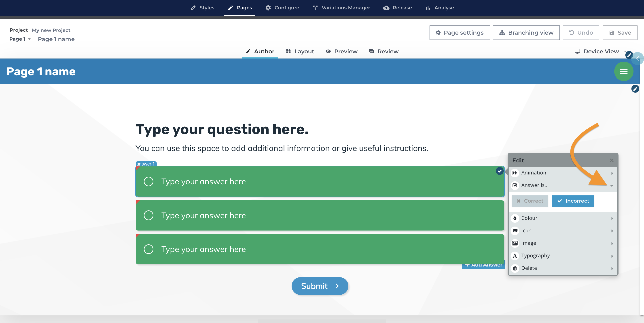Open the Page 1 dropdown
This screenshot has height=323, width=644.
coord(20,39)
